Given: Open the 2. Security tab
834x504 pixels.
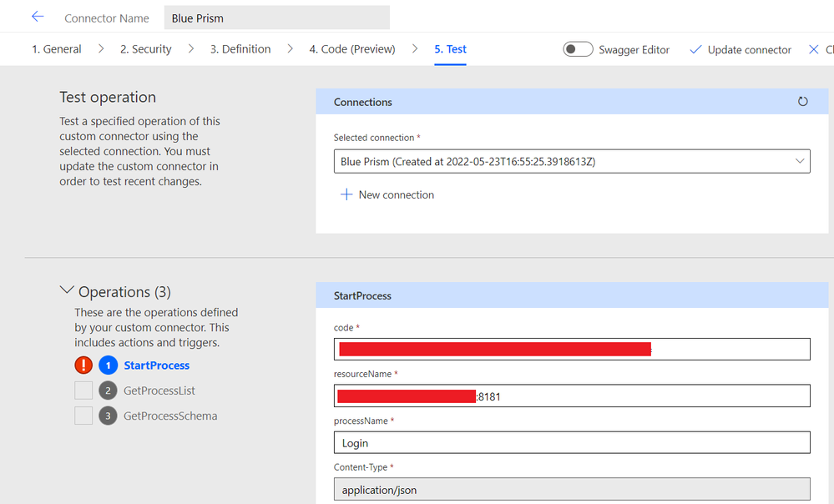Looking at the screenshot, I should [x=145, y=49].
